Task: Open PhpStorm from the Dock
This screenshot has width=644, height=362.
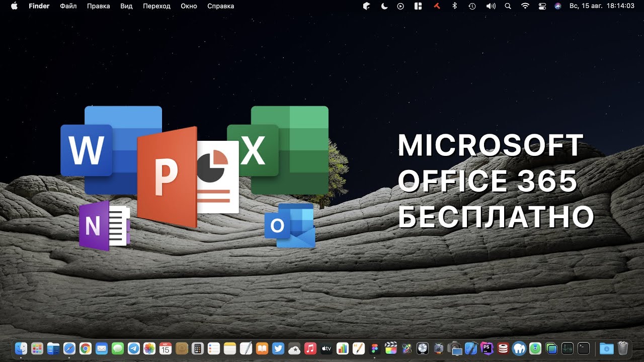Action: tap(487, 348)
